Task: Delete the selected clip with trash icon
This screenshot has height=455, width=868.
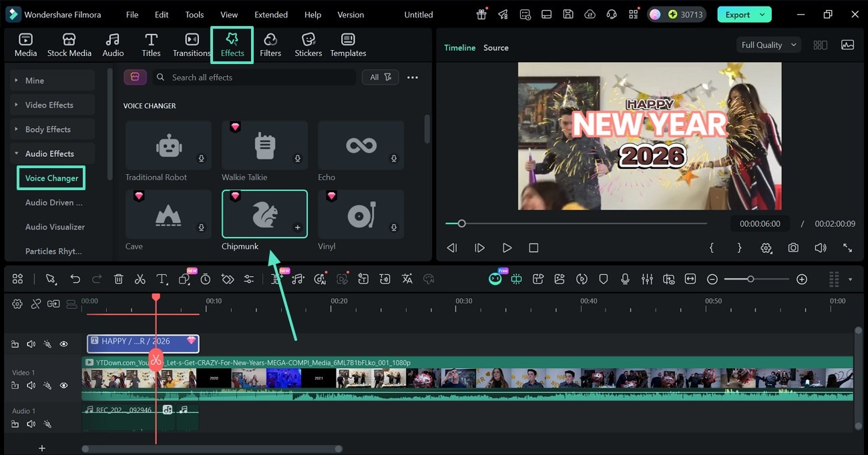Action: pos(118,279)
